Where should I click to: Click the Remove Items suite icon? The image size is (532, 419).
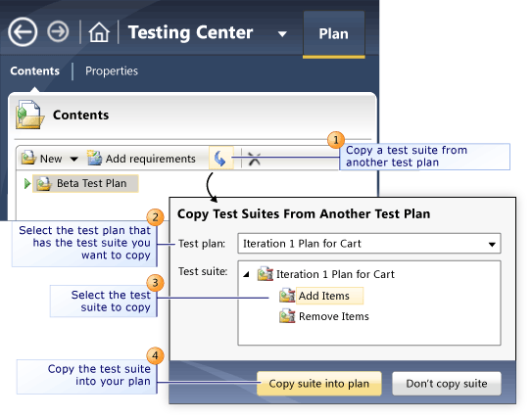coord(287,316)
